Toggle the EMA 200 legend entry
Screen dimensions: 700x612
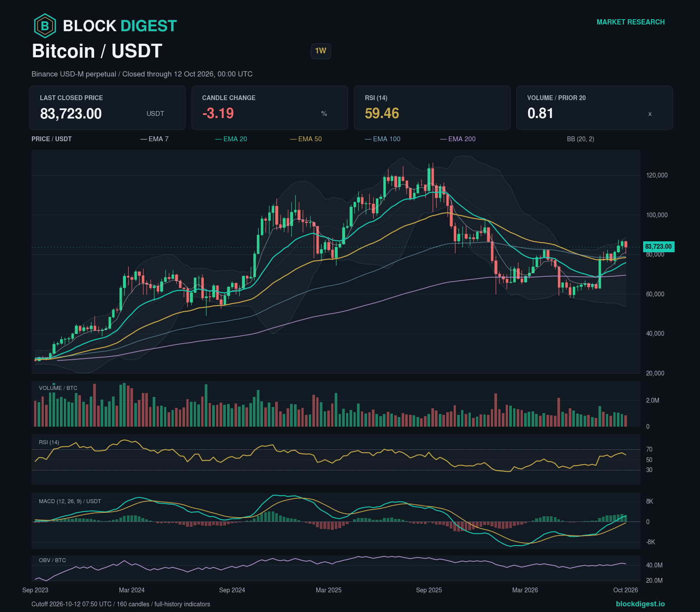458,139
